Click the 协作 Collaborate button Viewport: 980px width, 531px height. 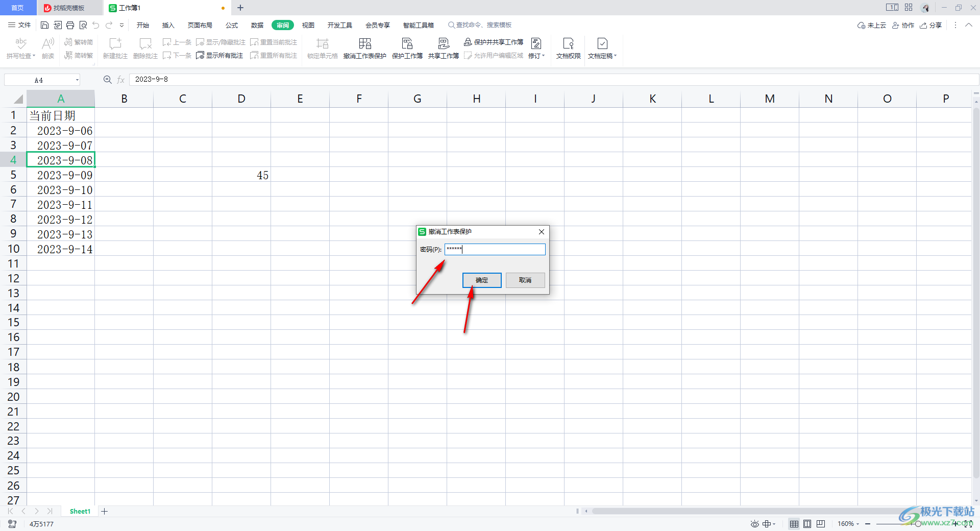click(x=903, y=25)
